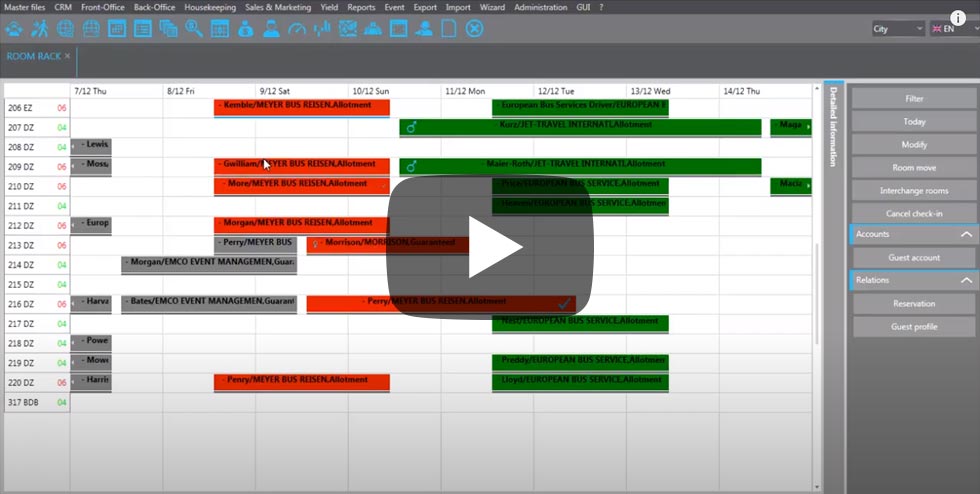Click the info icon at top right
Viewport: 980px width, 494px height.
tap(958, 18)
